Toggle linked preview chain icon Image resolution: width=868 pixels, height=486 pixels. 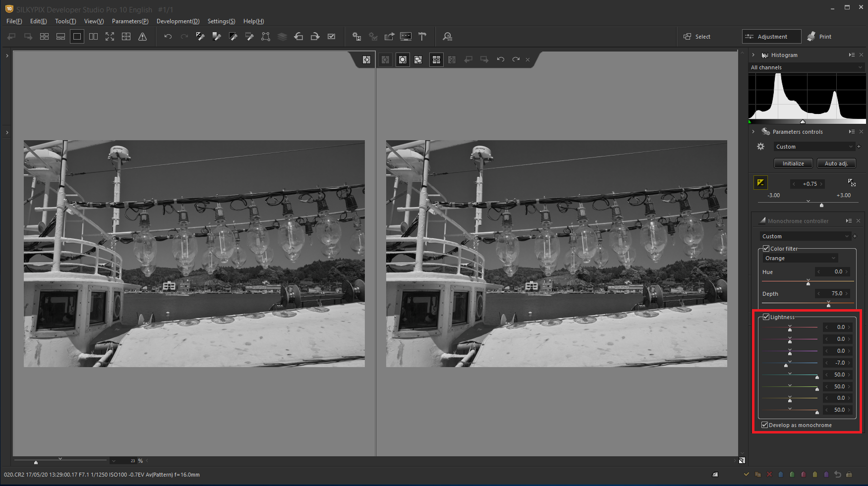(436, 59)
